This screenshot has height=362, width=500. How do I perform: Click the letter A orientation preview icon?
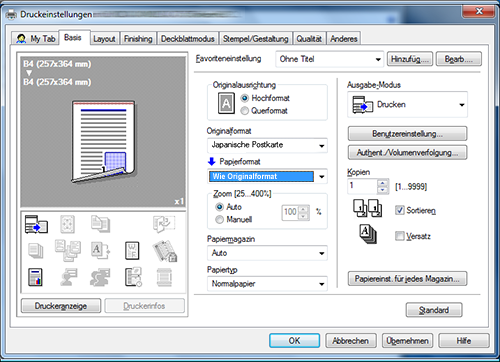[226, 103]
